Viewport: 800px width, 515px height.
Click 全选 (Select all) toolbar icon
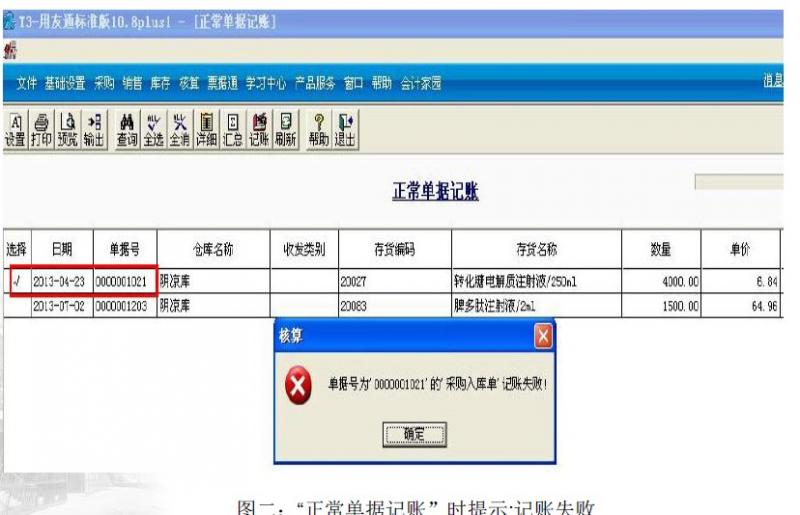pos(154,130)
